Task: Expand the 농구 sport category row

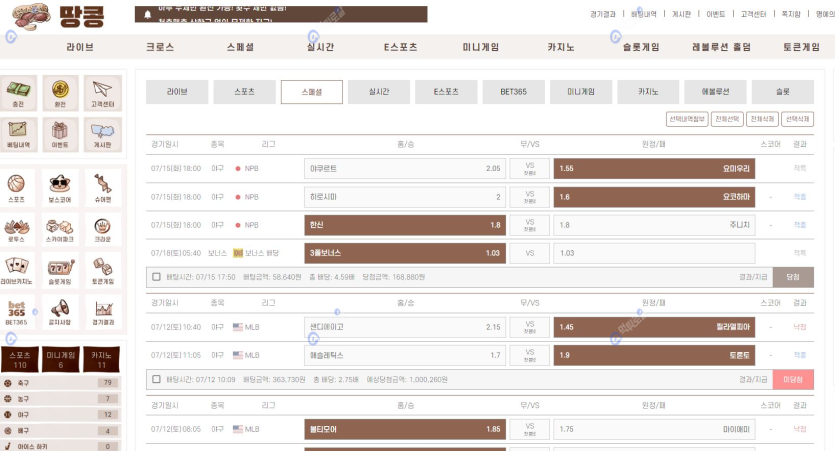Action: 60,399
